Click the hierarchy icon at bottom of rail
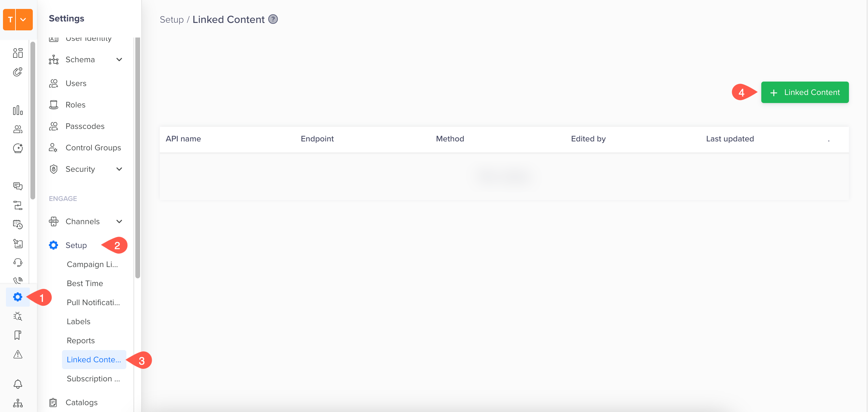Viewport: 868px width, 412px height. click(18, 403)
